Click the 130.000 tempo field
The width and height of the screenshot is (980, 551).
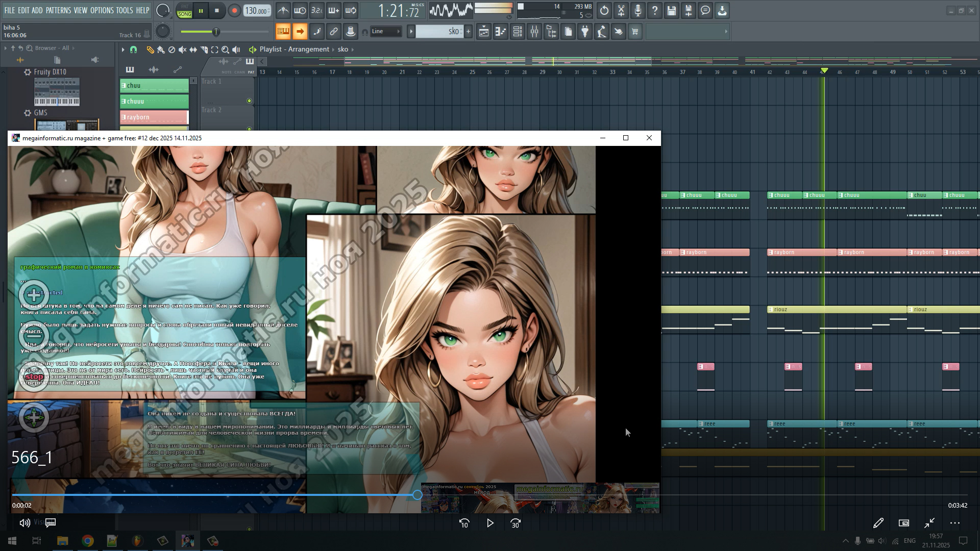257,11
